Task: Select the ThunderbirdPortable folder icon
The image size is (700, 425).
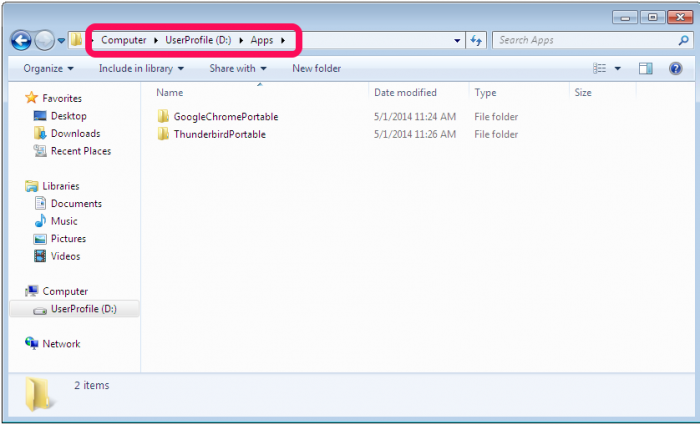Action: click(x=163, y=134)
